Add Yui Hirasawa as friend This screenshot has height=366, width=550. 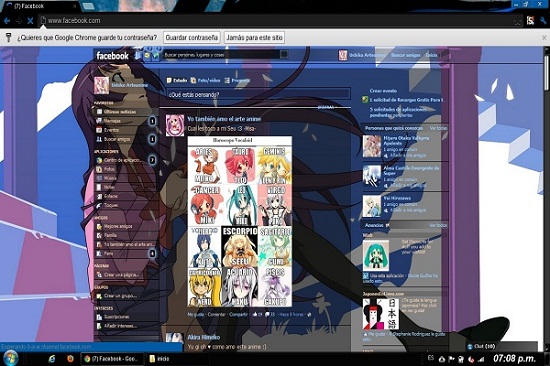pos(408,210)
